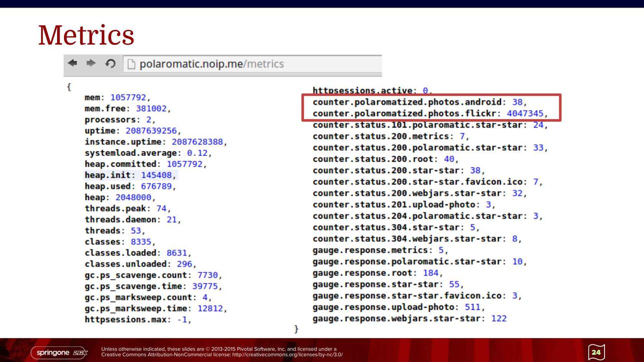Click the gauge.response.root value 184
Screen dimensions: 644x362
pos(430,273)
